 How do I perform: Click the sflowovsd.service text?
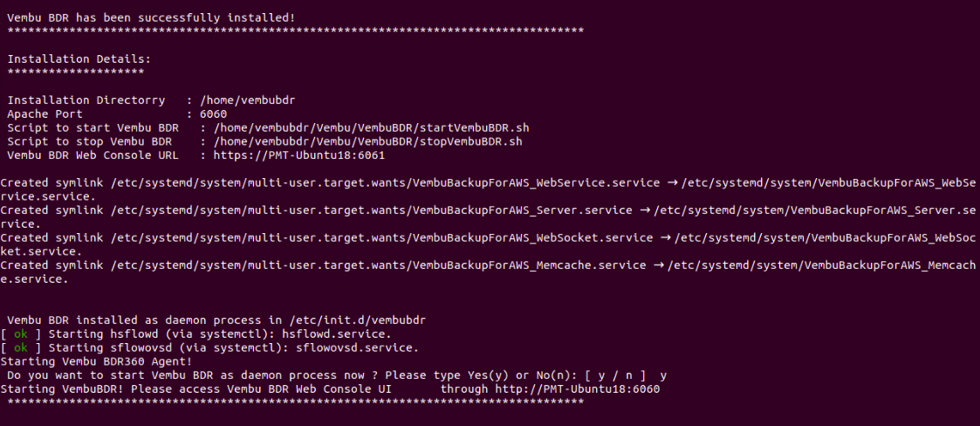[x=357, y=347]
